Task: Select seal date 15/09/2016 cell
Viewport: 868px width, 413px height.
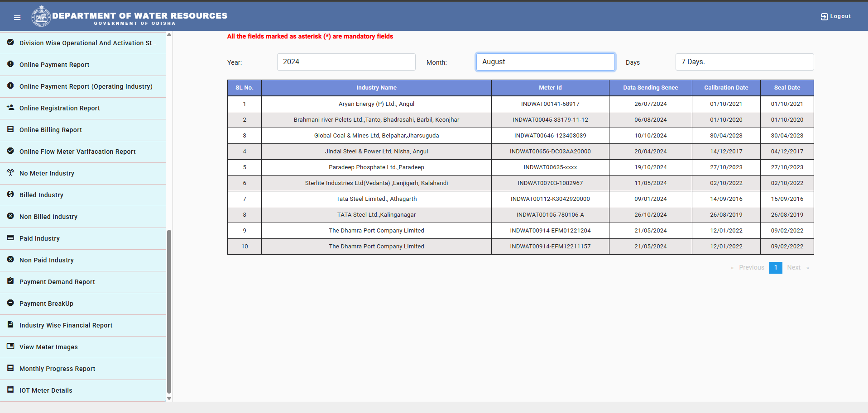Action: 787,199
